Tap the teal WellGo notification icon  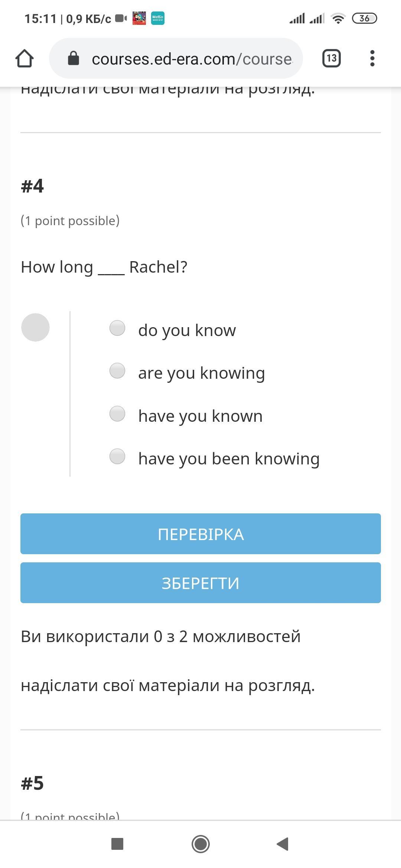tap(158, 18)
